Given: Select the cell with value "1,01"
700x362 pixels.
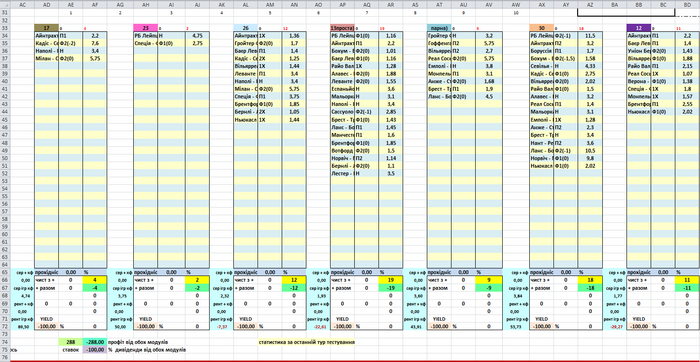Looking at the screenshot, I should [391, 50].
